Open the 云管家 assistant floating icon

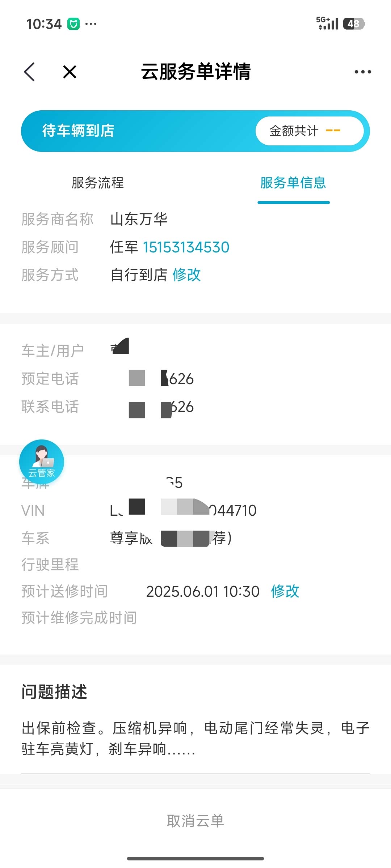[x=42, y=462]
